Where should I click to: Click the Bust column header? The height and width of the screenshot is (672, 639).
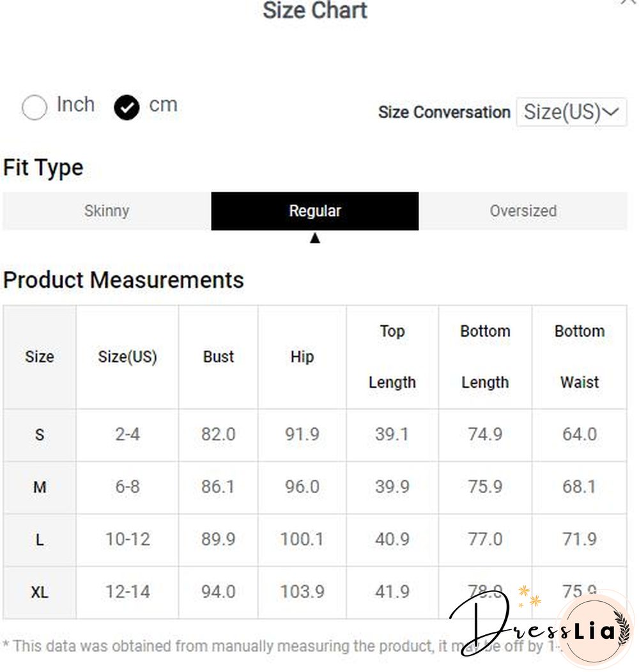click(219, 356)
